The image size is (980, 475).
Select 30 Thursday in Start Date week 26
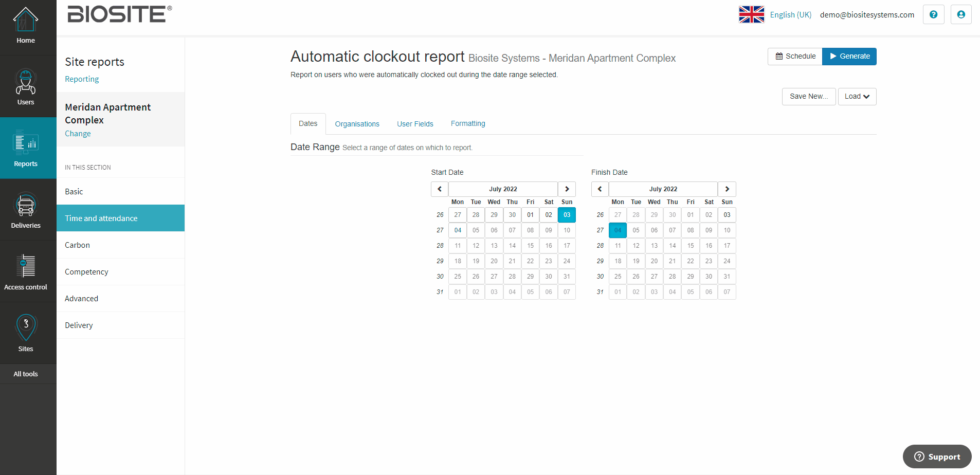(512, 215)
